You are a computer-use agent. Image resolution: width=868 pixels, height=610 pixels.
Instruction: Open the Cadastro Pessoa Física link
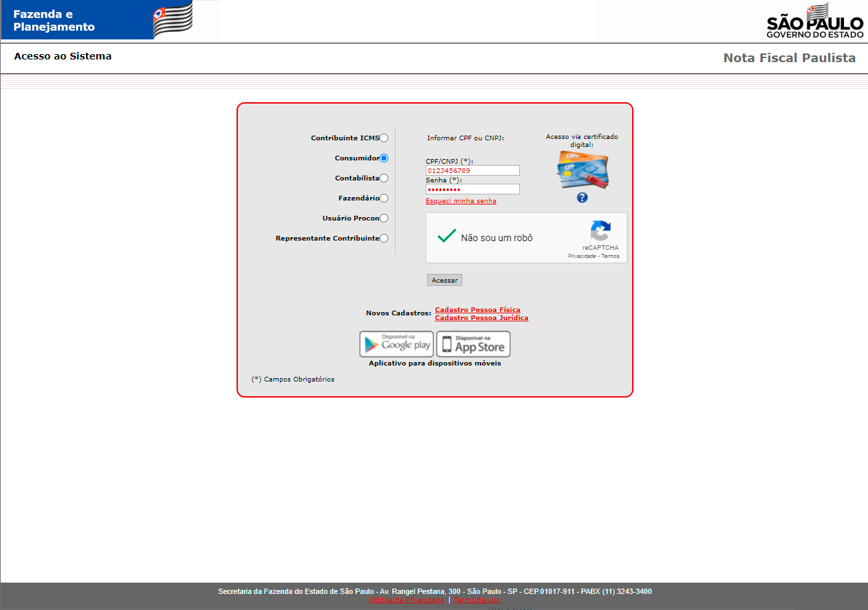[x=477, y=310]
